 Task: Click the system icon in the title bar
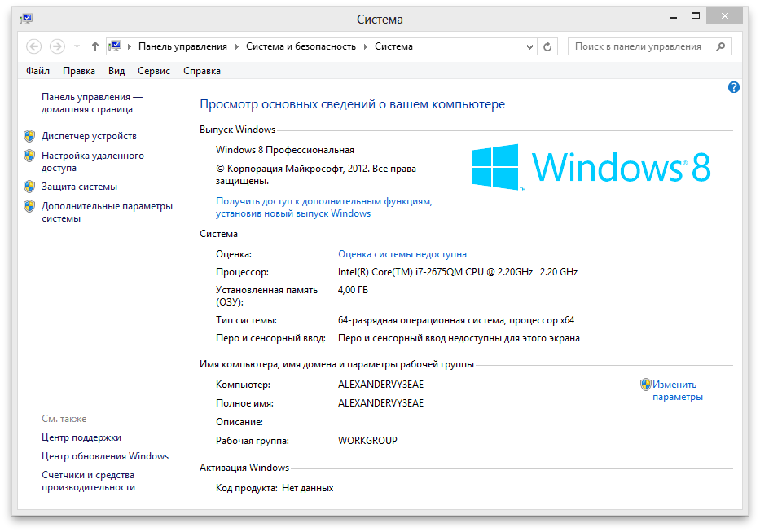(x=26, y=19)
